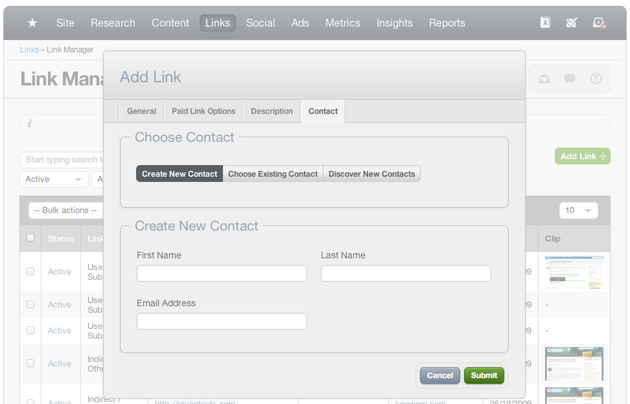
Task: Click the First Name field
Action: (222, 273)
